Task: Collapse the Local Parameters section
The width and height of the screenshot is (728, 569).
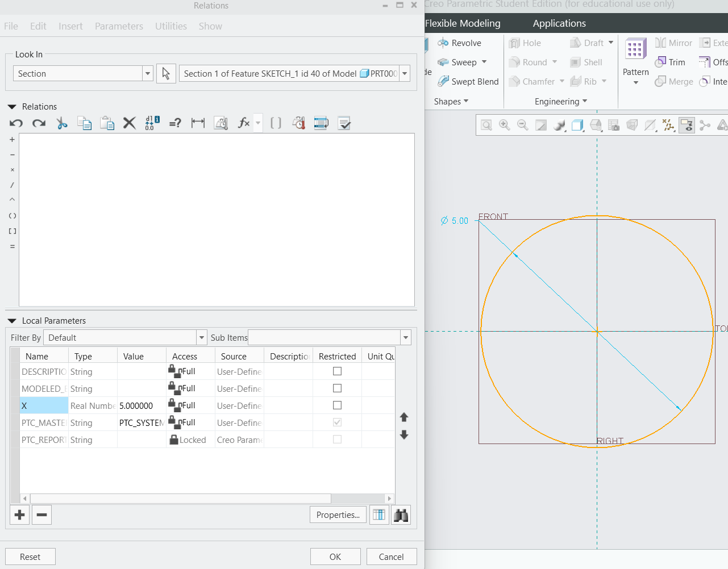Action: pyautogui.click(x=11, y=320)
